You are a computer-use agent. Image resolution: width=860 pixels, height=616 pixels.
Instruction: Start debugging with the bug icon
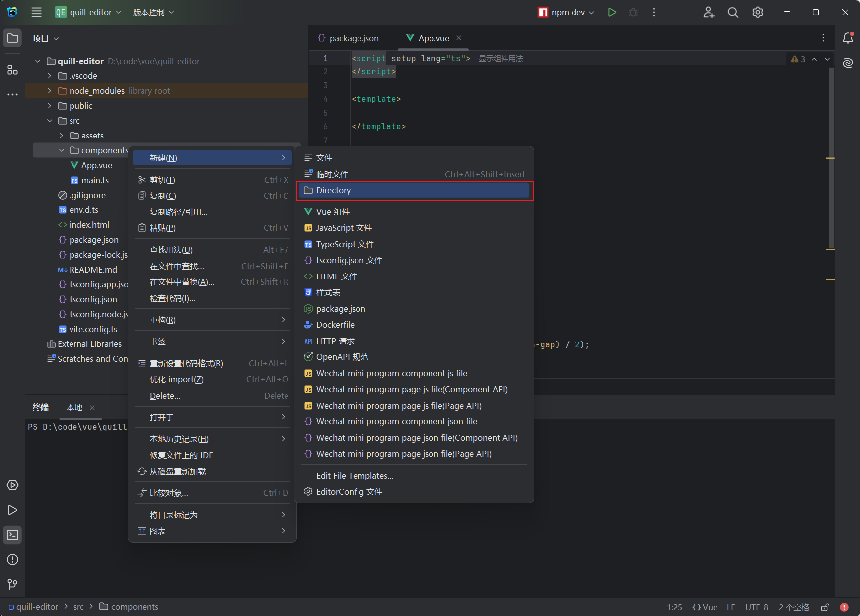click(x=633, y=12)
